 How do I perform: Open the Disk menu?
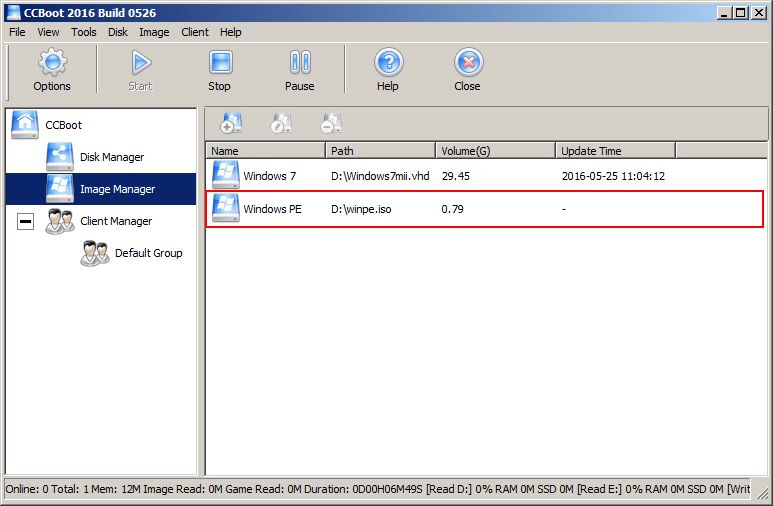pos(118,32)
